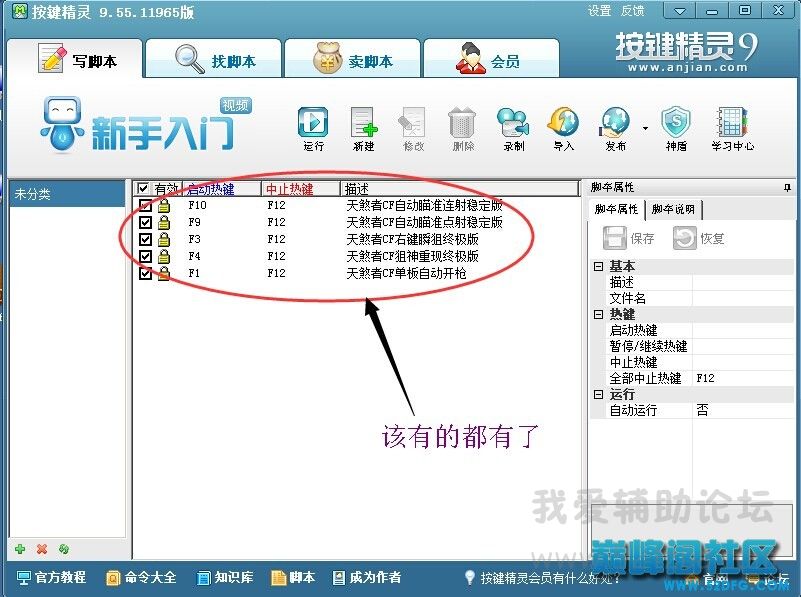Click the 描述 column header

point(460,189)
